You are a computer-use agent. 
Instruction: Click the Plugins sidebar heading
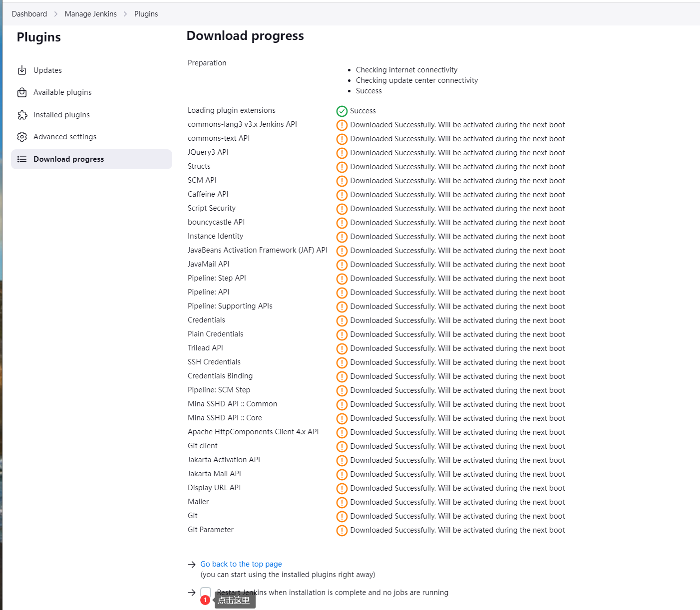pyautogui.click(x=39, y=37)
